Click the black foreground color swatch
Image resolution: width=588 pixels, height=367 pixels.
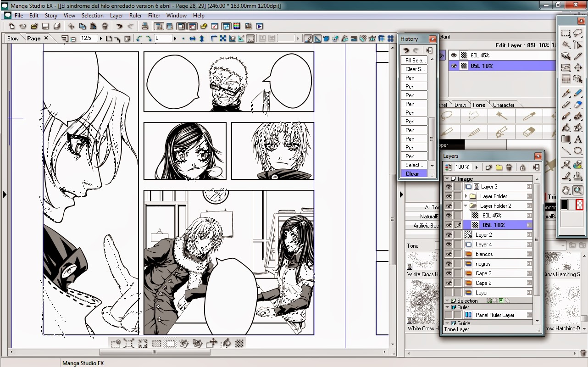(564, 205)
